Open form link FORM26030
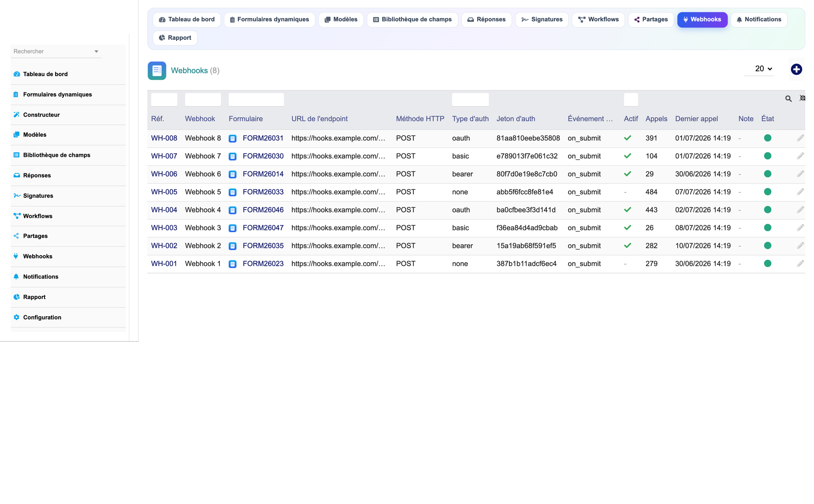The width and height of the screenshot is (814, 504). (x=263, y=156)
